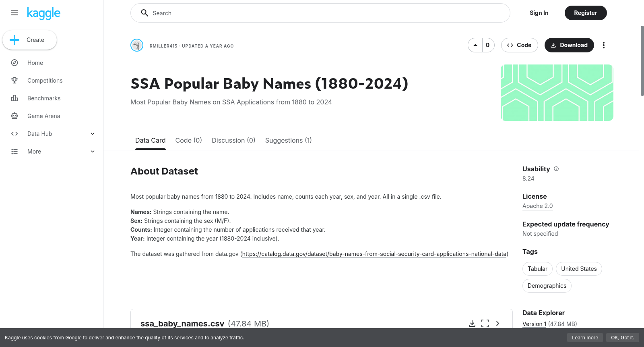Open the hamburger menu icon
The width and height of the screenshot is (644, 347).
[x=14, y=13]
